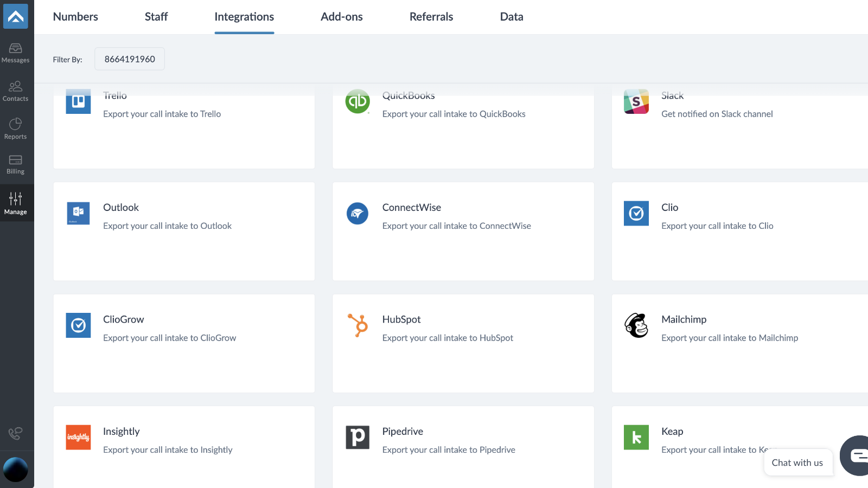Image resolution: width=868 pixels, height=488 pixels.
Task: Click the HubSpot sprocket icon
Action: [358, 325]
